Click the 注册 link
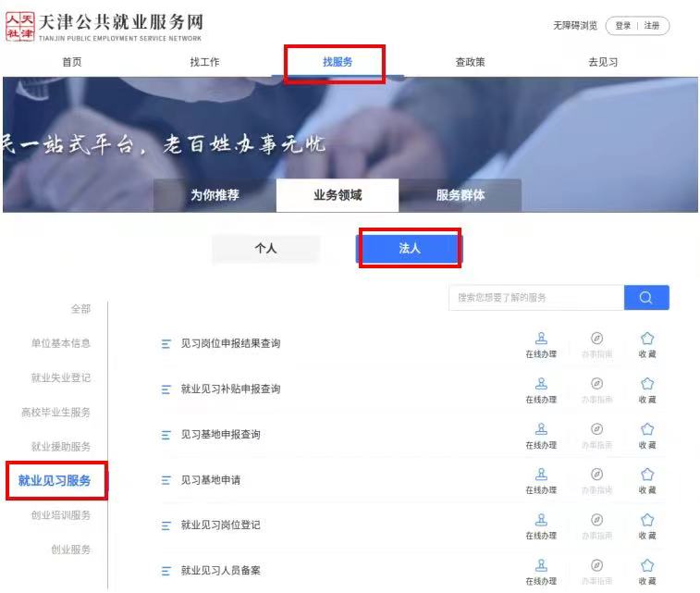 [652, 26]
